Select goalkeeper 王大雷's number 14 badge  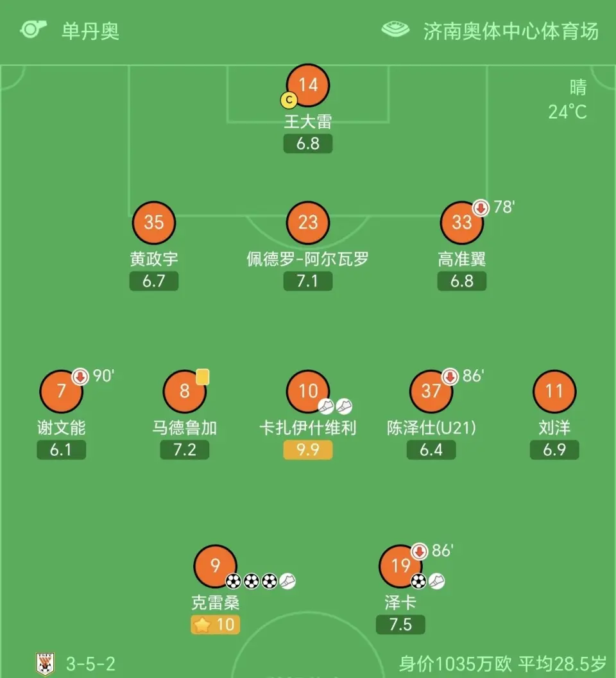(x=308, y=85)
